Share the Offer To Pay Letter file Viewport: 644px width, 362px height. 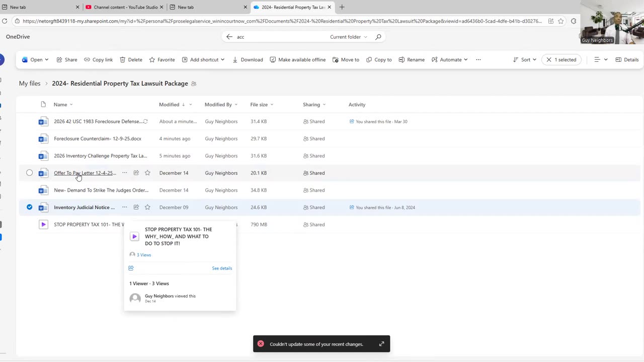pos(136,173)
